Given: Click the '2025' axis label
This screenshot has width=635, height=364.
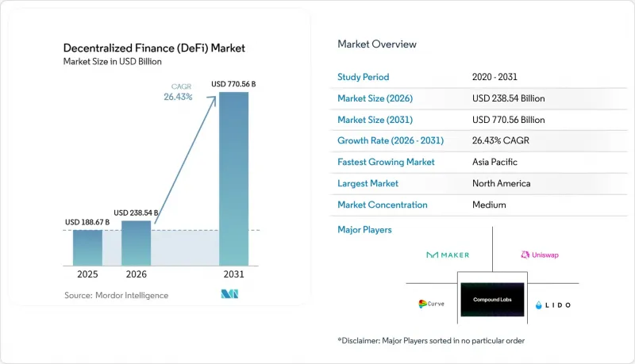Looking at the screenshot, I should click(87, 274).
